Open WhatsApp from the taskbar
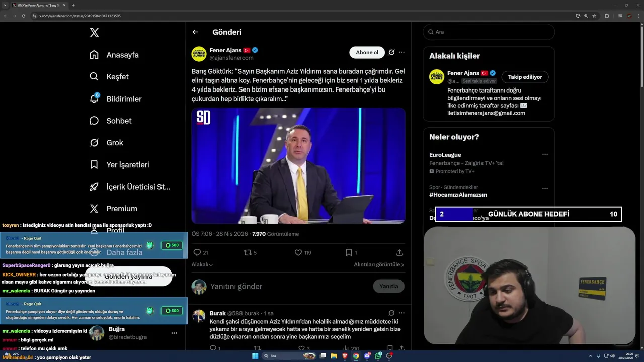Image resolution: width=644 pixels, height=362 pixels. pos(378,356)
